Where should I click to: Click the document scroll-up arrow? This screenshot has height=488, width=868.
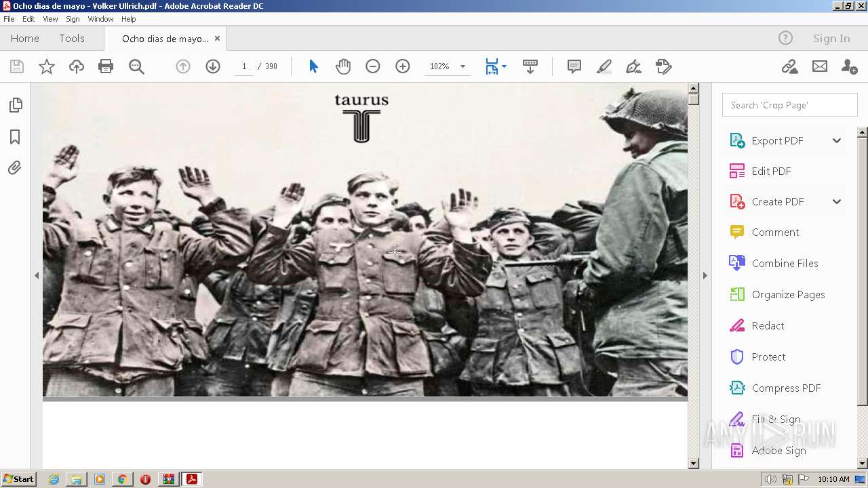(x=693, y=88)
